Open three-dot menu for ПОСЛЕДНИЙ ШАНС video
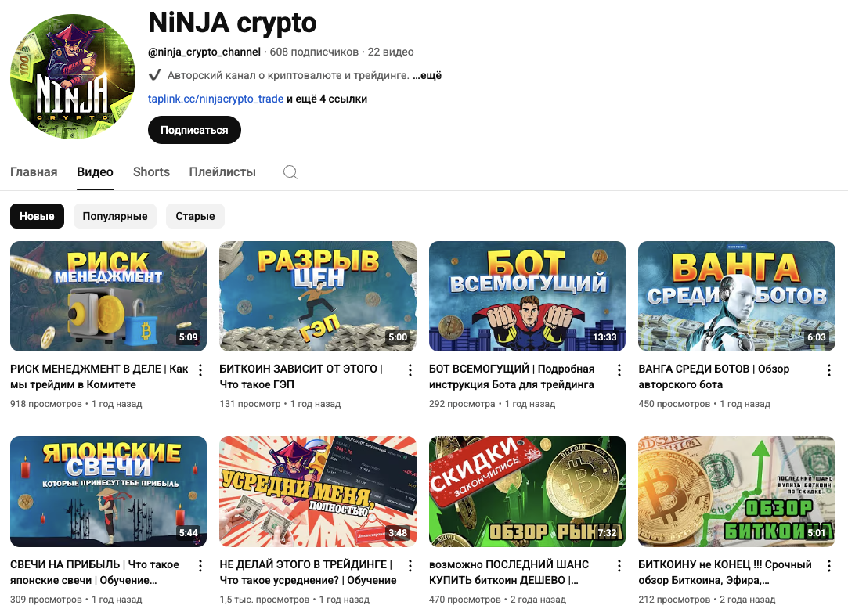Viewport: 848px width, 616px height. tap(619, 566)
